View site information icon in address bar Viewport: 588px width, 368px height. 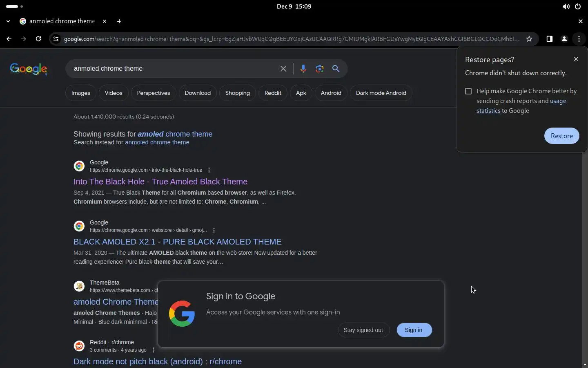[56, 39]
